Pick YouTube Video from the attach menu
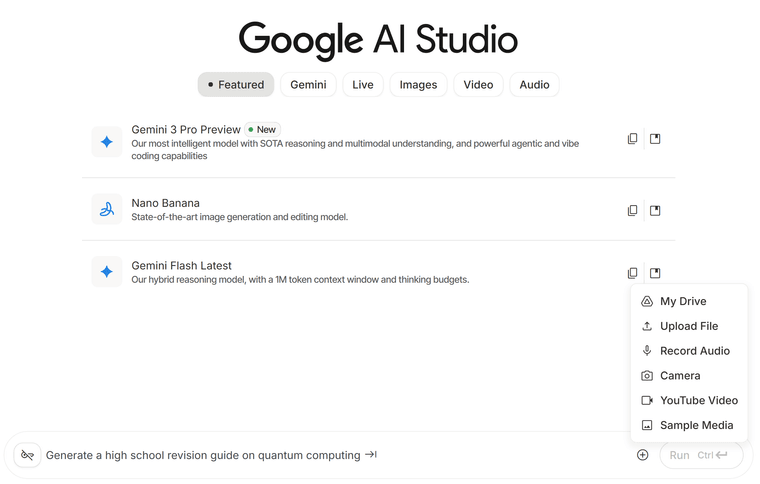 [698, 400]
